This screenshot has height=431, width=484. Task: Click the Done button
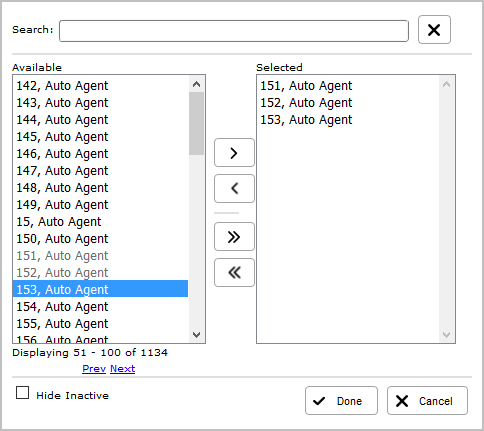[341, 401]
